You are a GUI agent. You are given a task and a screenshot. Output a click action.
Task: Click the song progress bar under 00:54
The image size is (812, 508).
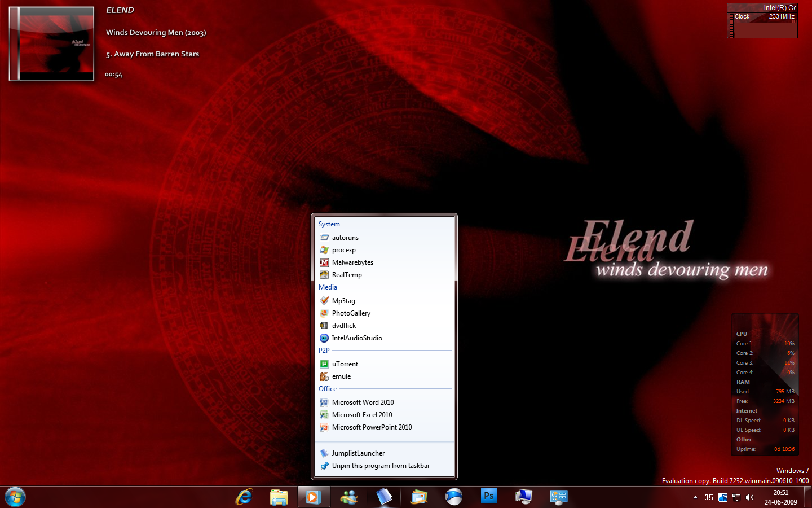click(144, 81)
